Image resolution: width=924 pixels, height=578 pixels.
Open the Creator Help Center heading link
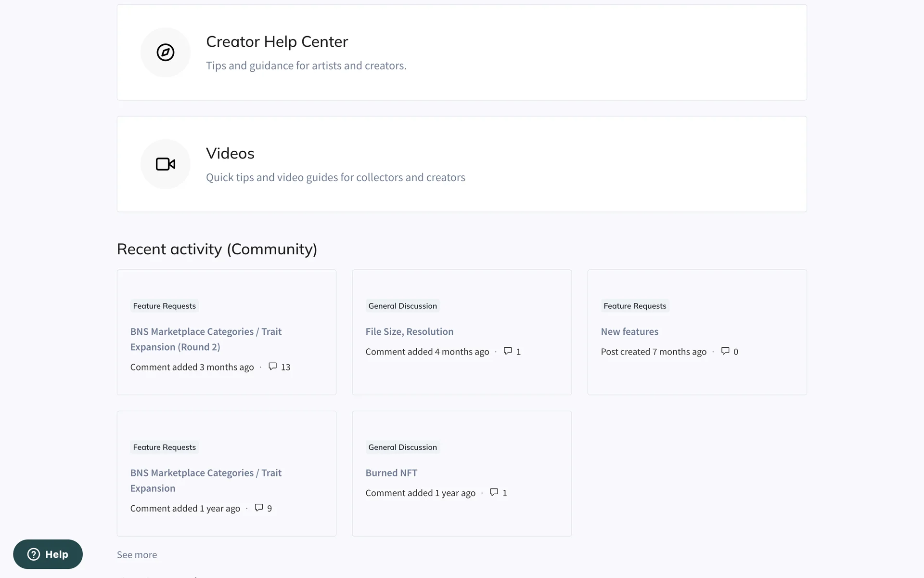point(277,42)
